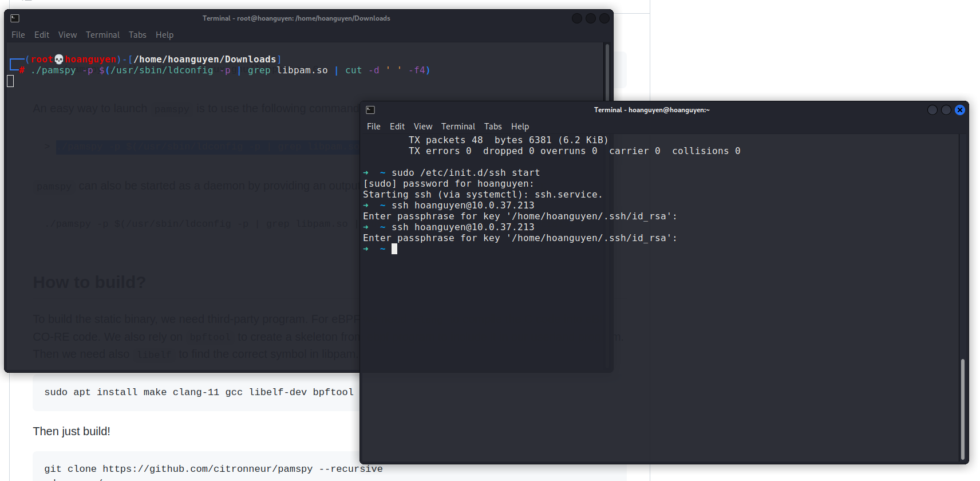980x481 pixels.
Task: Minimize the hoanguyen terminal window
Action: point(932,110)
